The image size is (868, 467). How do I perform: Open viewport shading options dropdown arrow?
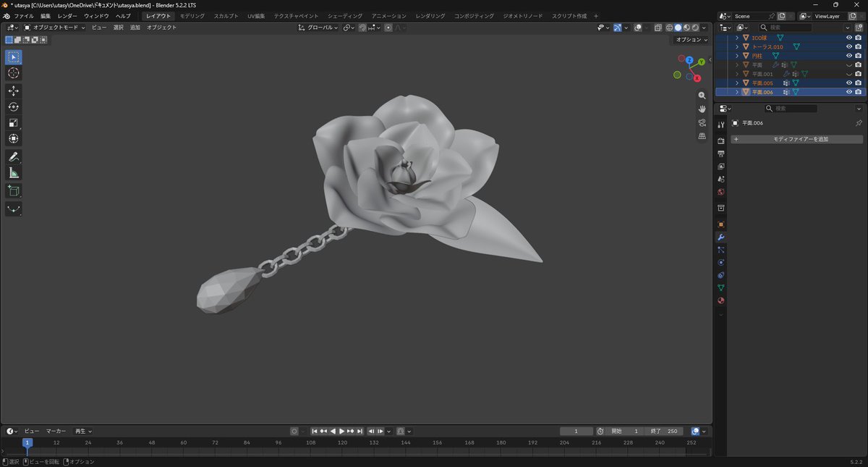(705, 28)
